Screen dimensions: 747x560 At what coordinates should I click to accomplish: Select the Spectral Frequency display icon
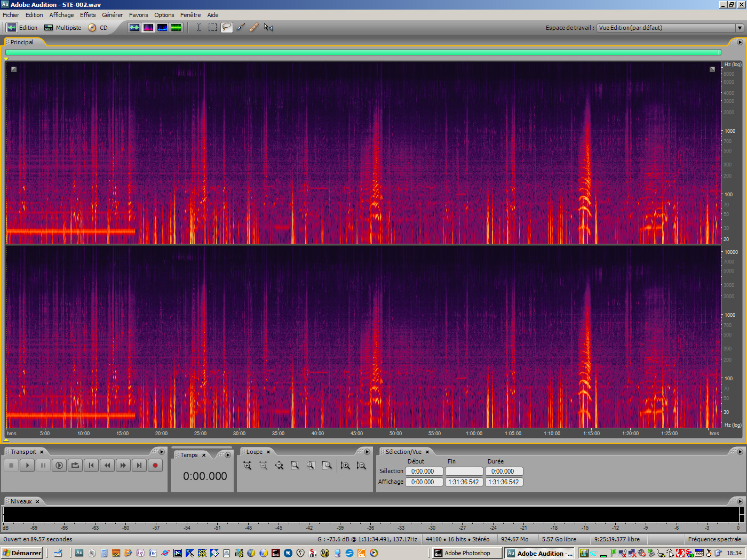pyautogui.click(x=148, y=27)
